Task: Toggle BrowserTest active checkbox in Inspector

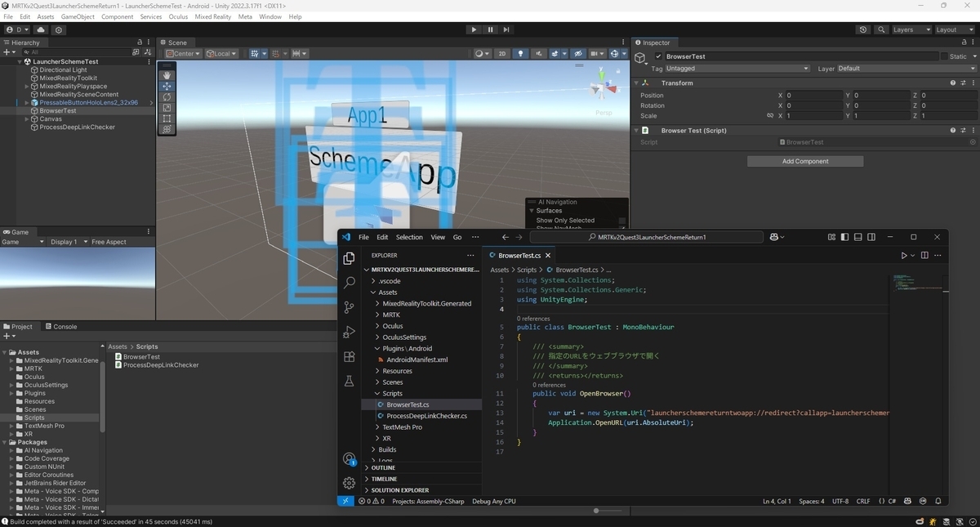Action: coord(659,56)
